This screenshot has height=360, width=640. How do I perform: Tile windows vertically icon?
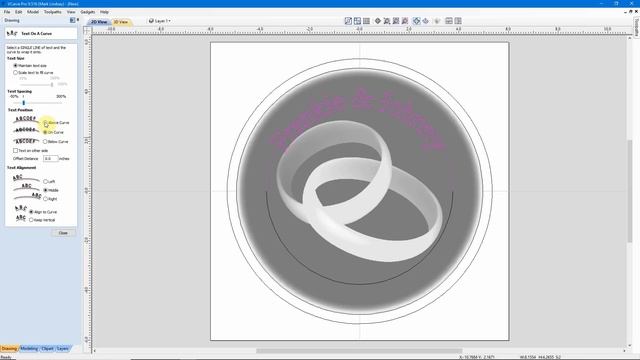tap(458, 21)
